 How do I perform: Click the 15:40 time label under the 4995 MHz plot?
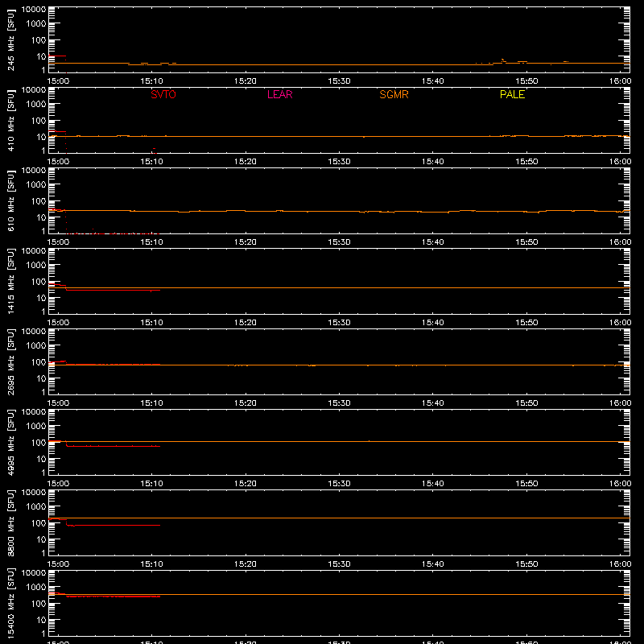coord(433,484)
